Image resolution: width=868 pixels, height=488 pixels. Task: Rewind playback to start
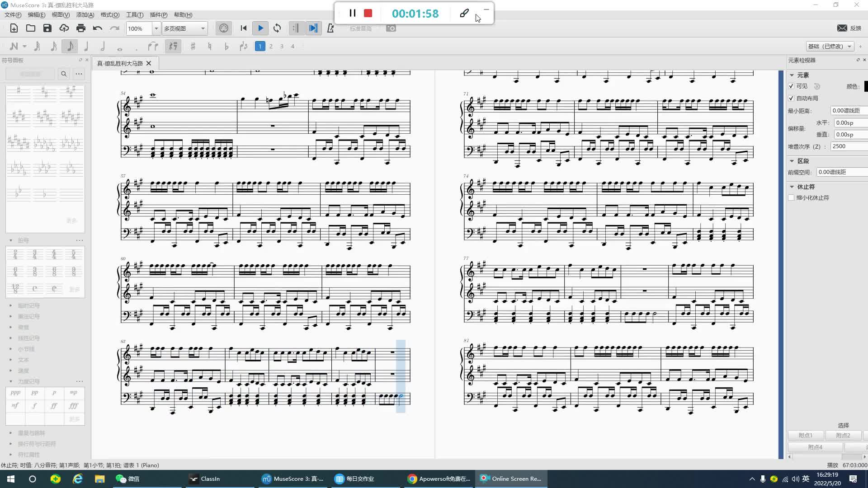pyautogui.click(x=244, y=28)
